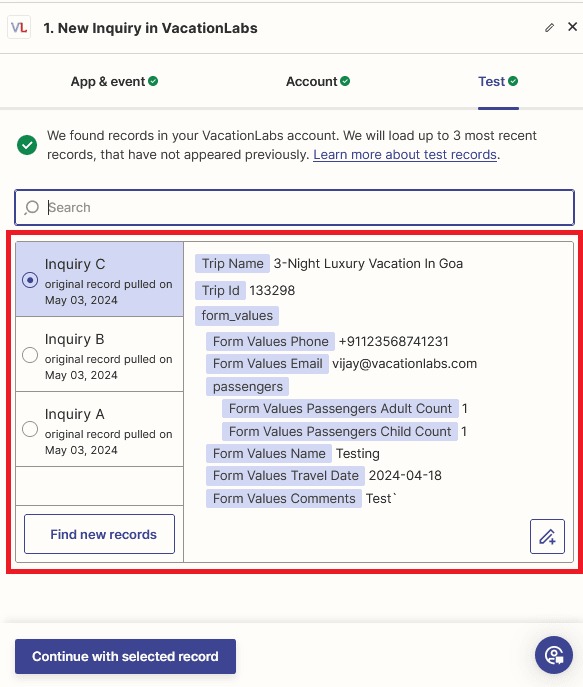
Task: Select the Inquiry A radio button
Action: point(30,429)
